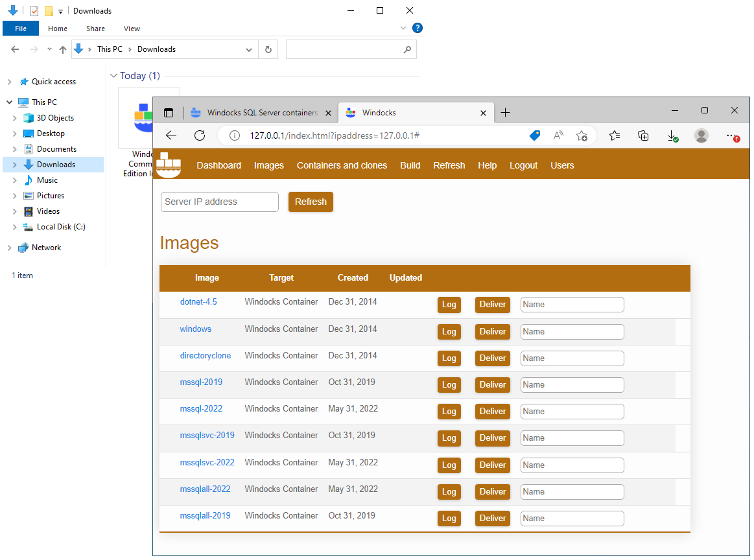
Task: Click the browser profile avatar icon
Action: 701,135
